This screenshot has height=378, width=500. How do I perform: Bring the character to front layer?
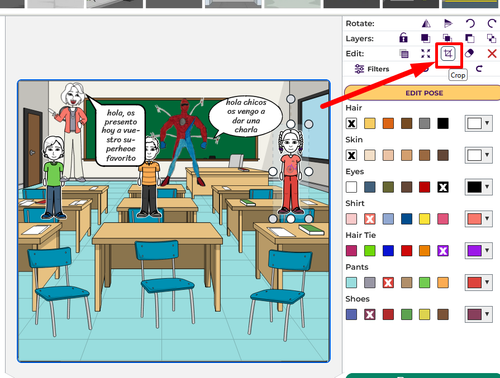(425, 38)
